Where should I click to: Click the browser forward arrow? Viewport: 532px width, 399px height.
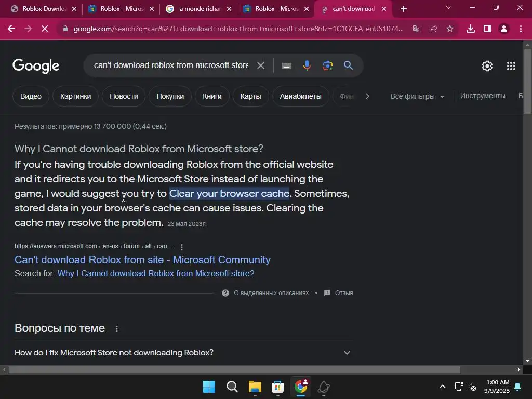pos(28,29)
